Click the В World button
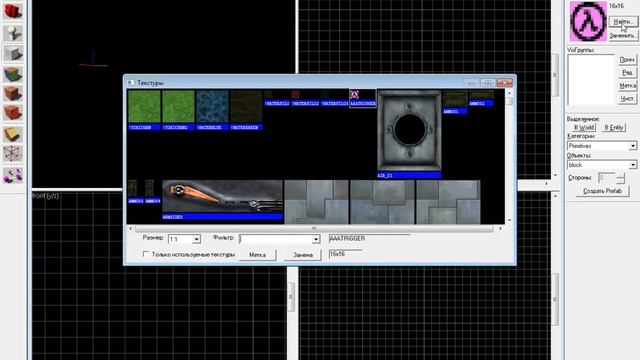 coord(584,127)
